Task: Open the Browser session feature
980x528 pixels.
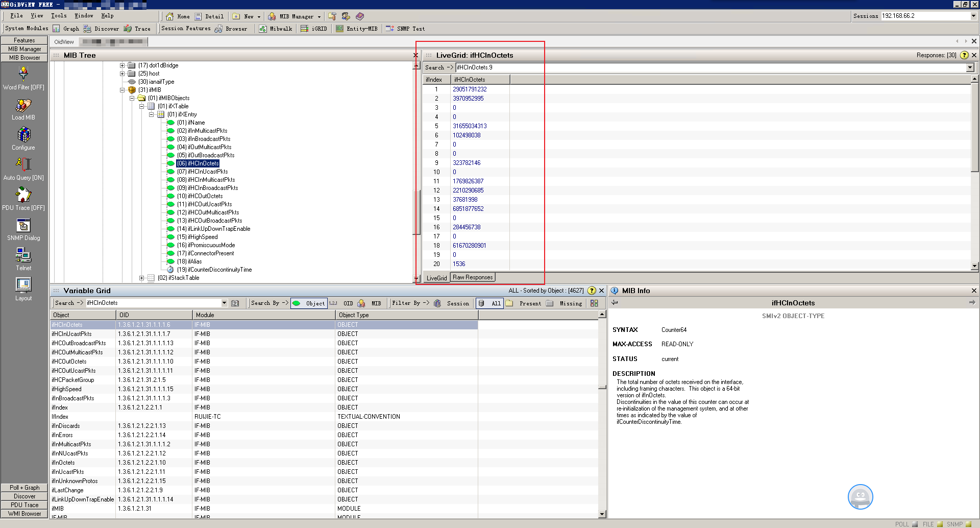Action: coord(231,29)
